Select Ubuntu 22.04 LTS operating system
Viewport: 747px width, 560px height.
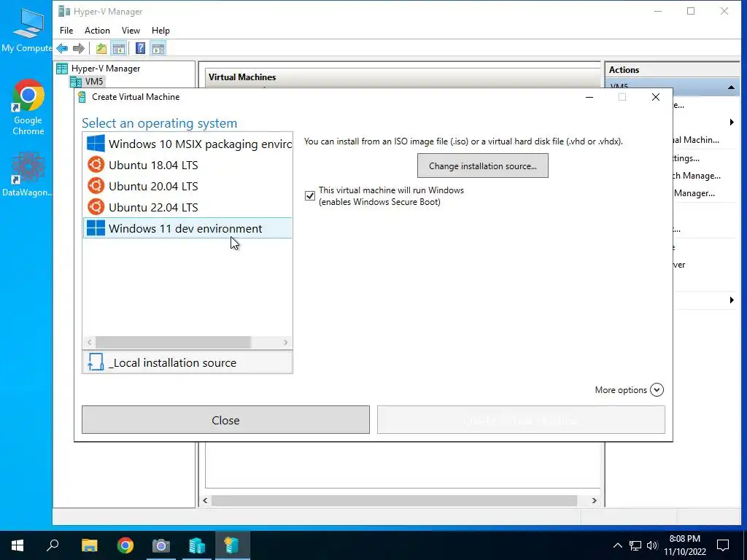[x=187, y=207]
